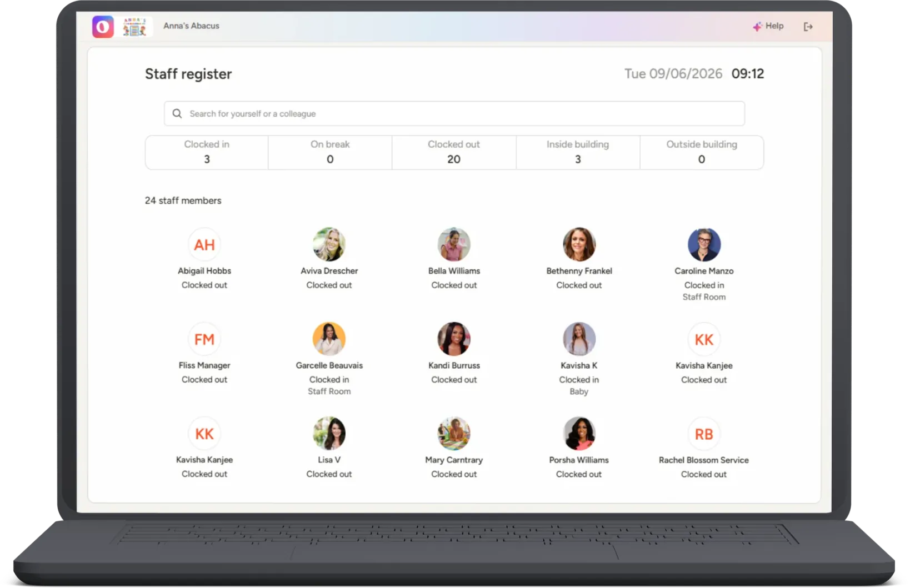Click the colleague search input field
This screenshot has height=588, width=910.
pos(454,114)
